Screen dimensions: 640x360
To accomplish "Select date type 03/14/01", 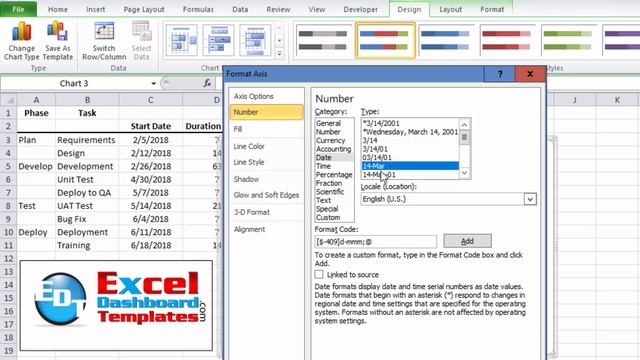I will (410, 158).
